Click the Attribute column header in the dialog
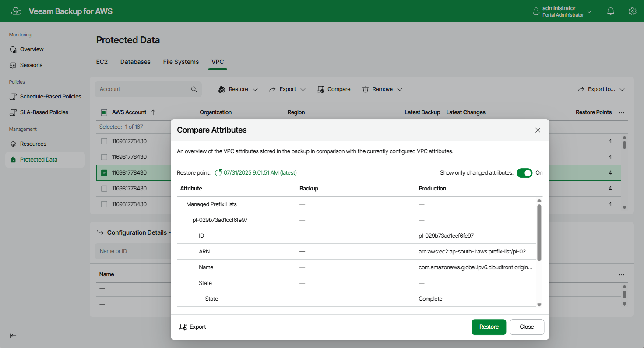The image size is (644, 348). click(191, 189)
